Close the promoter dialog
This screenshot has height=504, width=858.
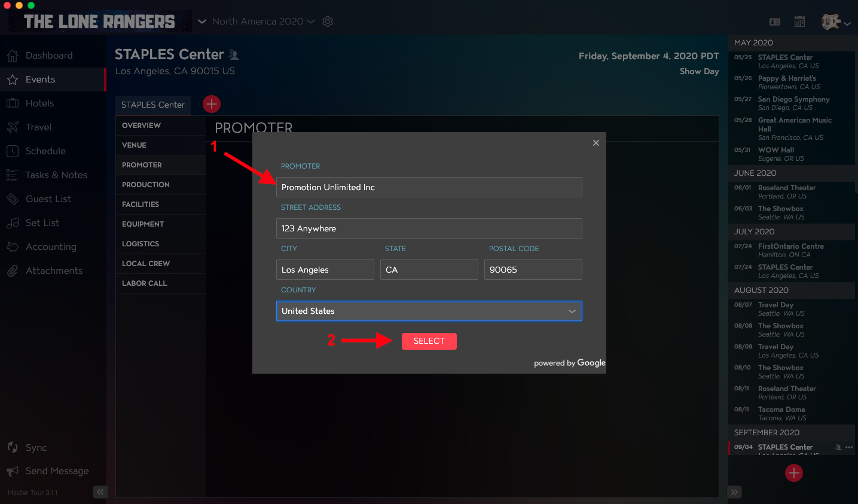[x=596, y=143]
